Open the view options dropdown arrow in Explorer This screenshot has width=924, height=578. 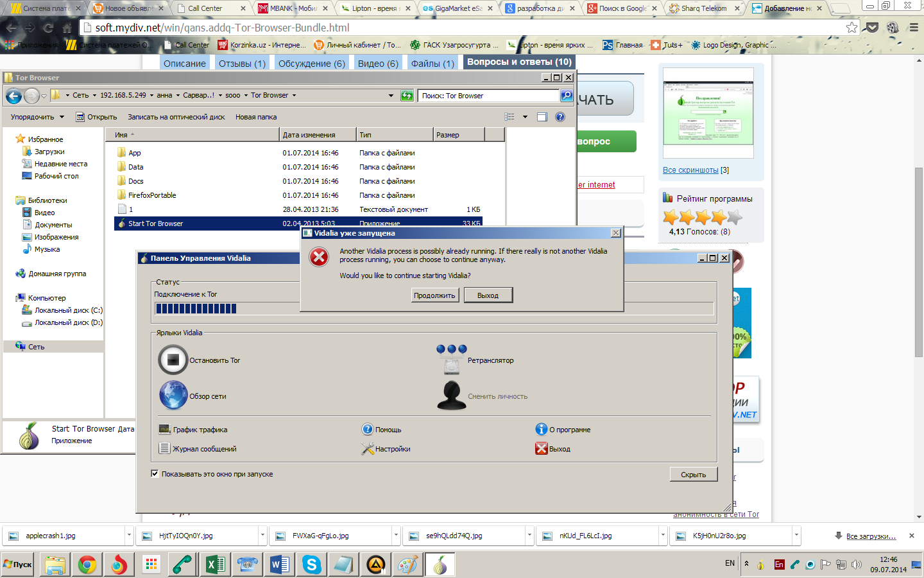(x=525, y=117)
